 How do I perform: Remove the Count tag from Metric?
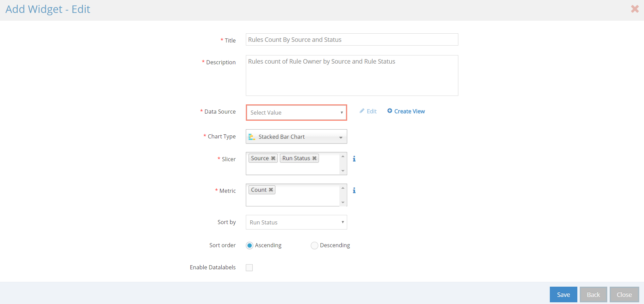[x=271, y=190]
